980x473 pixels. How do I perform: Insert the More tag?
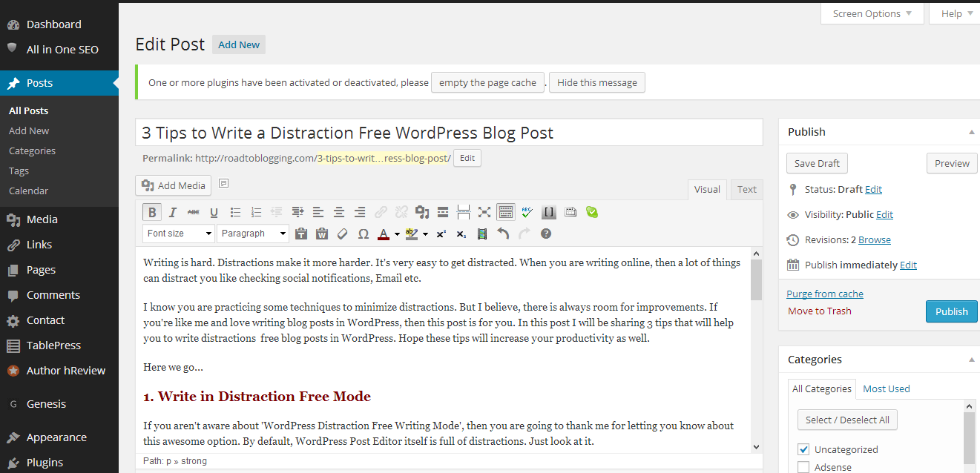coord(443,212)
